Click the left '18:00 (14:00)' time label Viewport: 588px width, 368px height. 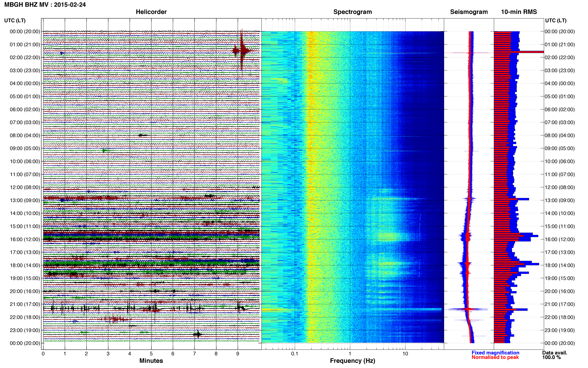tap(25, 265)
